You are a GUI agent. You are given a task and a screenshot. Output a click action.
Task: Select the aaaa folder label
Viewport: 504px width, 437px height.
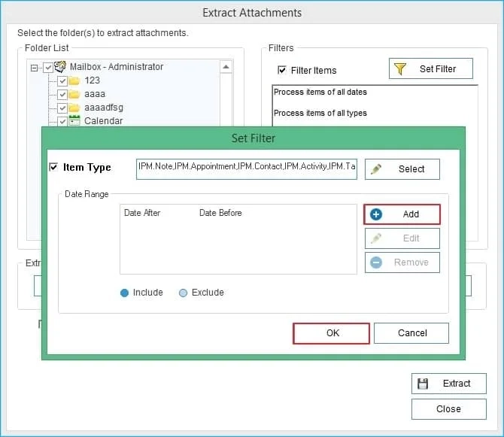pyautogui.click(x=95, y=94)
